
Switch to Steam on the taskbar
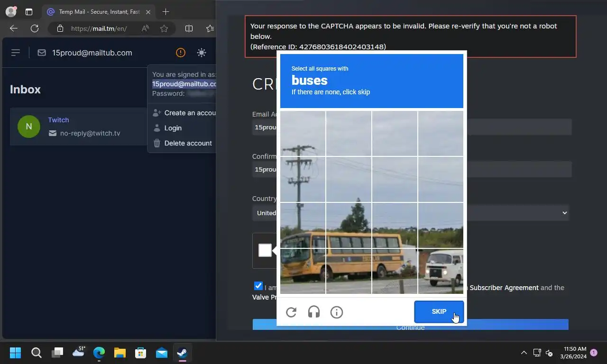[183, 353]
